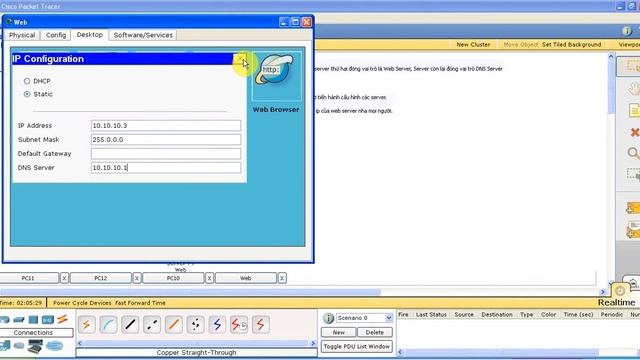640x360 pixels.
Task: Click the workspace vertical scrollbar
Action: pyautogui.click(x=611, y=87)
